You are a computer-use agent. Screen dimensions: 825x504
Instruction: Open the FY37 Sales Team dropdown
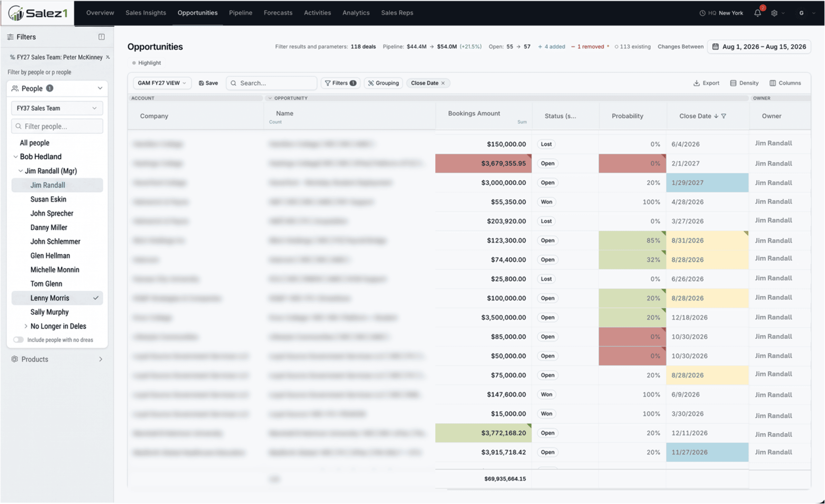[57, 109]
